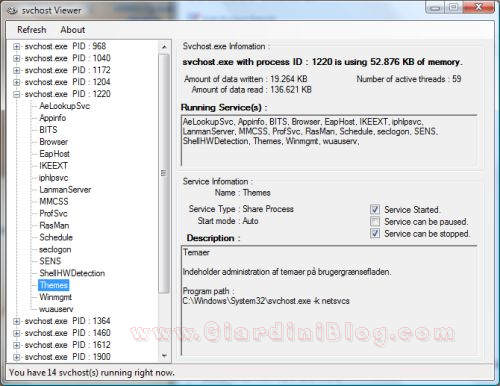Screen dimensions: 500x386
Task: Select the Browser service in tree
Action: point(54,142)
